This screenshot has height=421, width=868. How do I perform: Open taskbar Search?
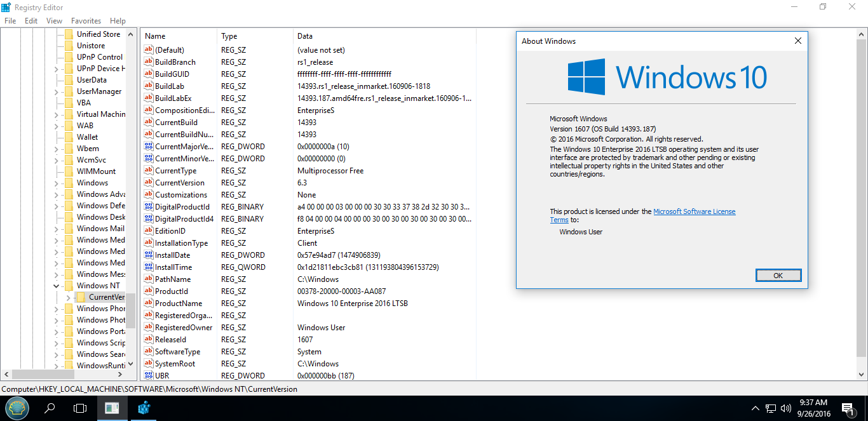click(50, 408)
